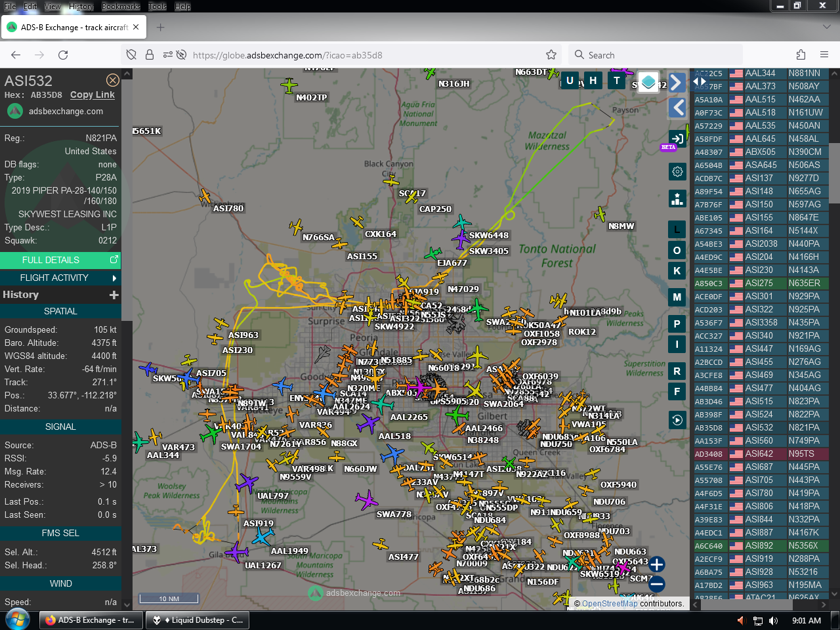Screen dimensions: 840x630
Task: Open the View menu
Action: [52, 6]
